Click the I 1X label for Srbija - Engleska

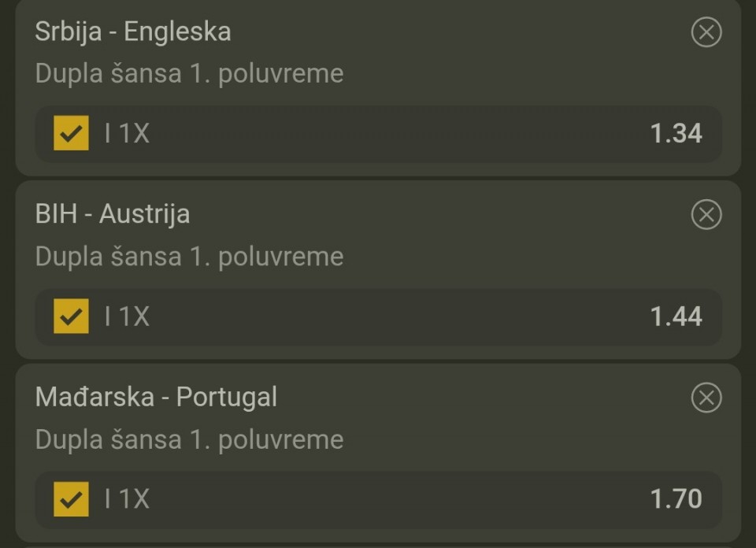click(127, 133)
